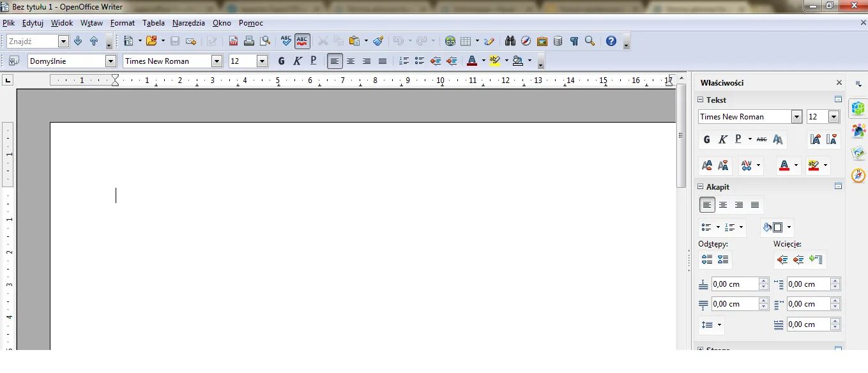Viewport: 868px width, 373px height.
Task: Export directly as PDF
Action: click(233, 41)
